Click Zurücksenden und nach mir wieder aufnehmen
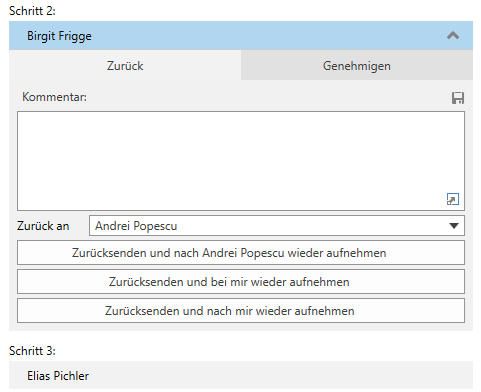This screenshot has width=481, height=392. (241, 311)
